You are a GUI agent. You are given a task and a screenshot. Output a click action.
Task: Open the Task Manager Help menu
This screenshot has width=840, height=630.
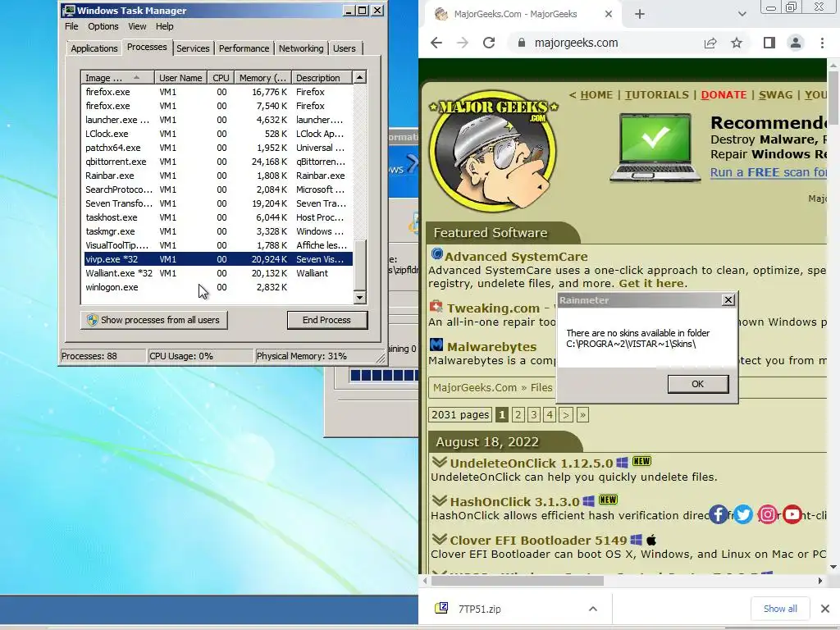click(164, 26)
